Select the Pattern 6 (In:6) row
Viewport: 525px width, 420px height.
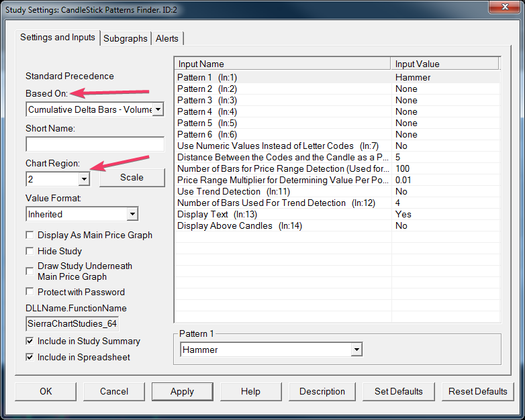[338, 134]
